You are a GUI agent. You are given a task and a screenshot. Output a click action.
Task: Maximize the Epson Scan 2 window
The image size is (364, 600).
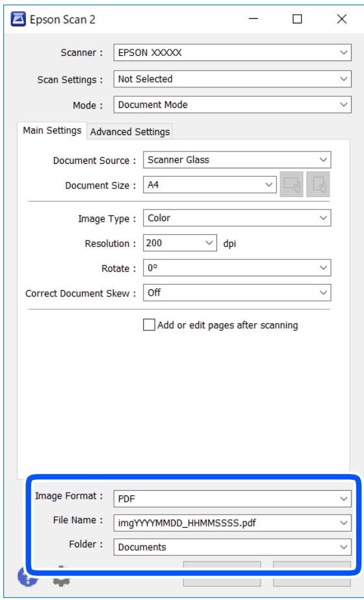[297, 19]
